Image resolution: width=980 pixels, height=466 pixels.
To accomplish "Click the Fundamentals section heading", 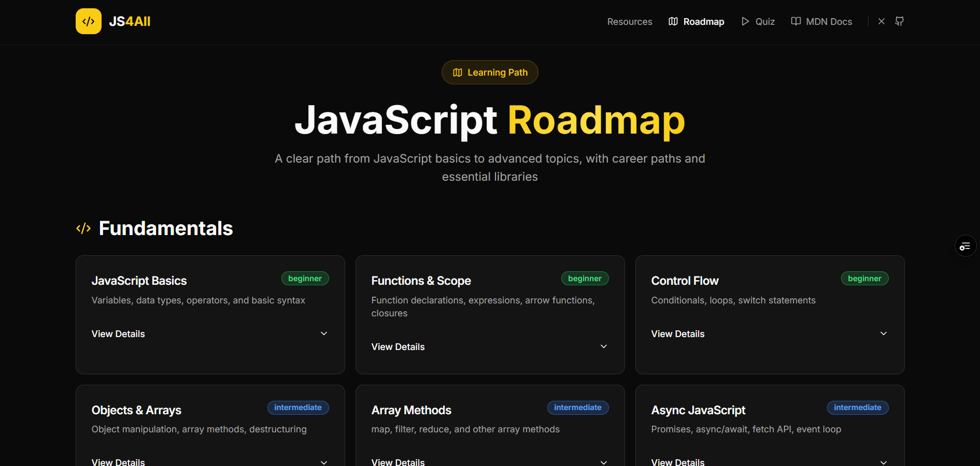I will tap(166, 228).
